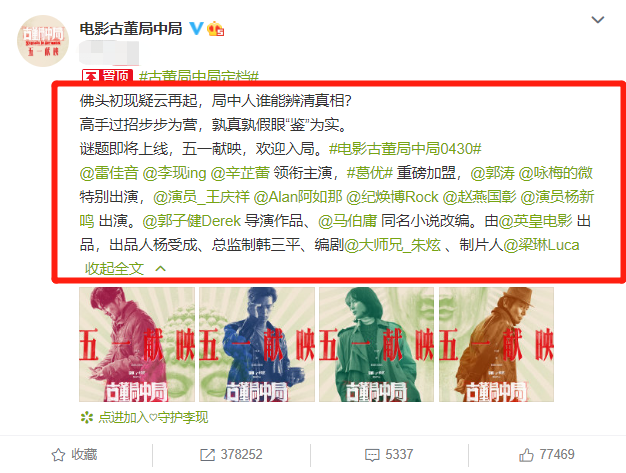Open the blue-toned second poster thumbnail
This screenshot has height=473, width=626.
tap(257, 344)
